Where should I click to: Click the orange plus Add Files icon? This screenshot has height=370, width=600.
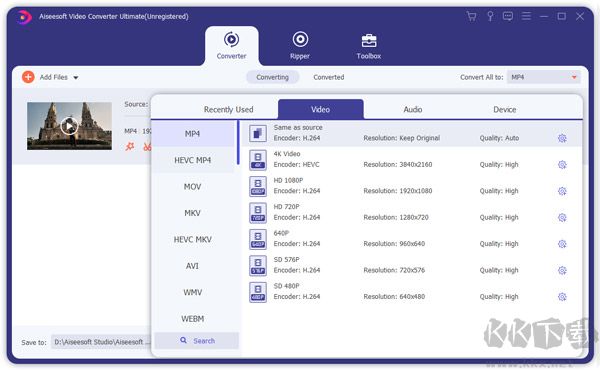pos(28,77)
